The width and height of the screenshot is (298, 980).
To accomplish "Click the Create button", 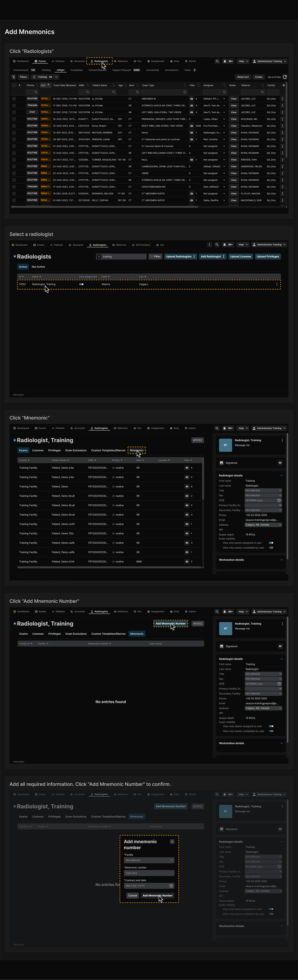I will coord(259,77).
